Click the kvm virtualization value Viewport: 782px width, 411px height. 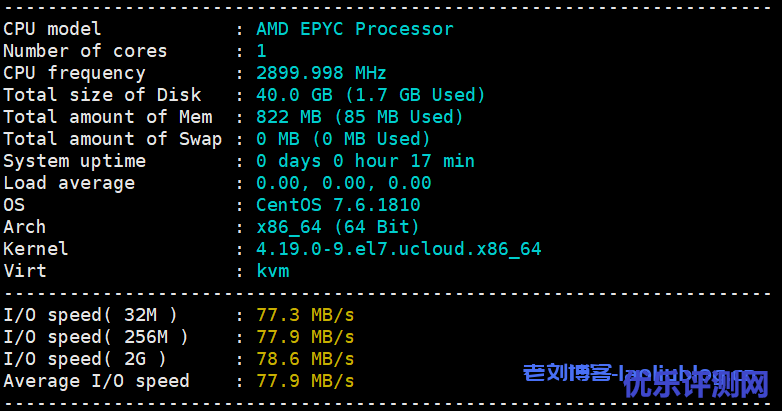tap(272, 271)
